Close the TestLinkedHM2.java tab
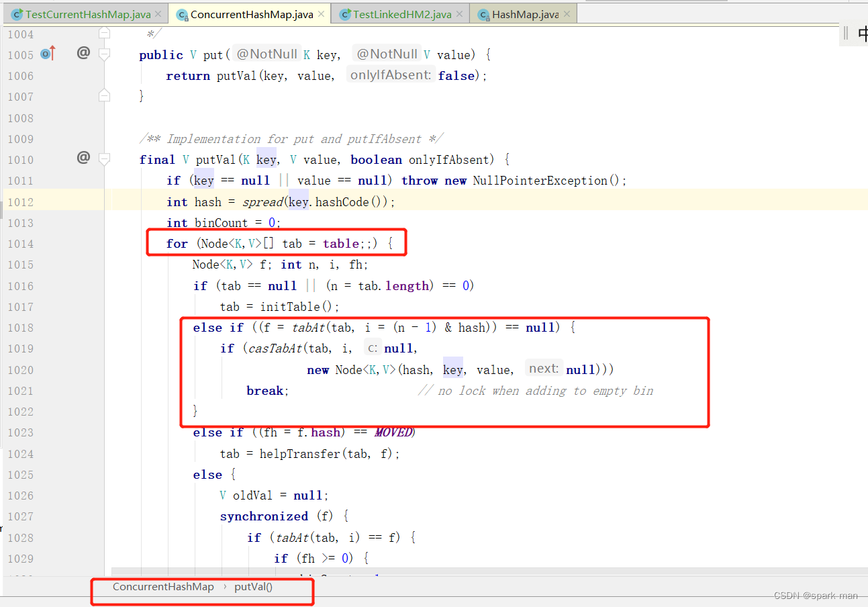868x607 pixels. click(460, 14)
